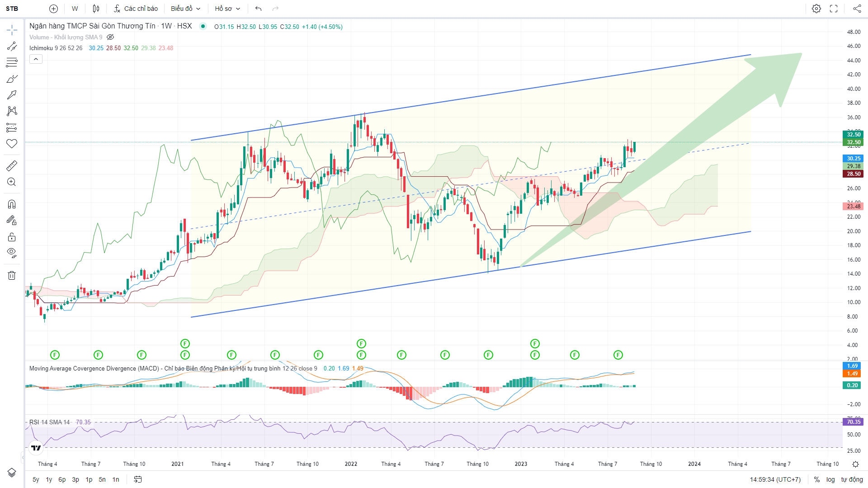The image size is (868, 488).
Task: Add a symbol to compare
Action: (x=53, y=9)
